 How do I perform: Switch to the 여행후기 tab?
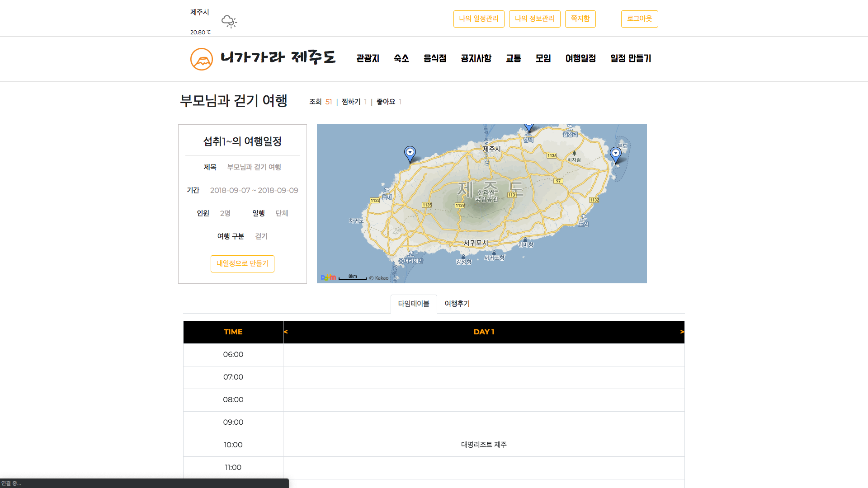click(457, 304)
